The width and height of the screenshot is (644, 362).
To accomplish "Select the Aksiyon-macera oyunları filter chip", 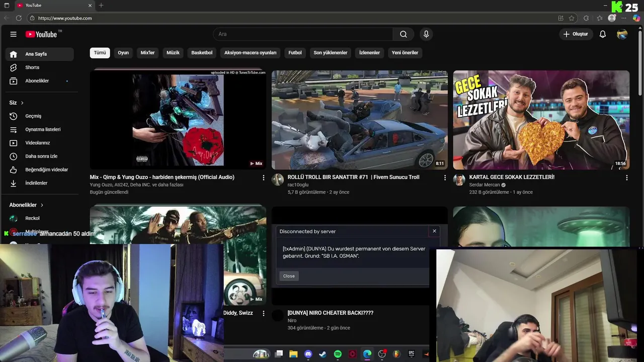I will pos(250,53).
